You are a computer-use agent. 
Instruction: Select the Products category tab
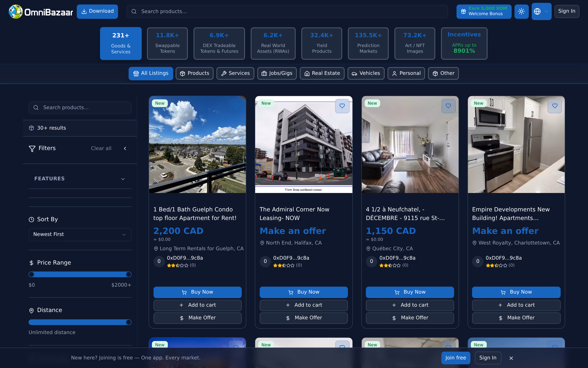tap(194, 73)
